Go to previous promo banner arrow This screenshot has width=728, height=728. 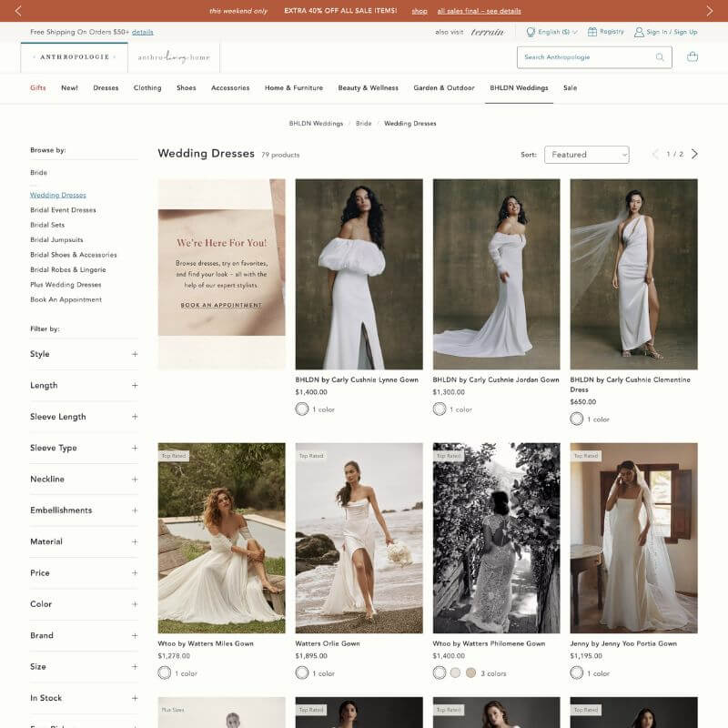(x=18, y=11)
